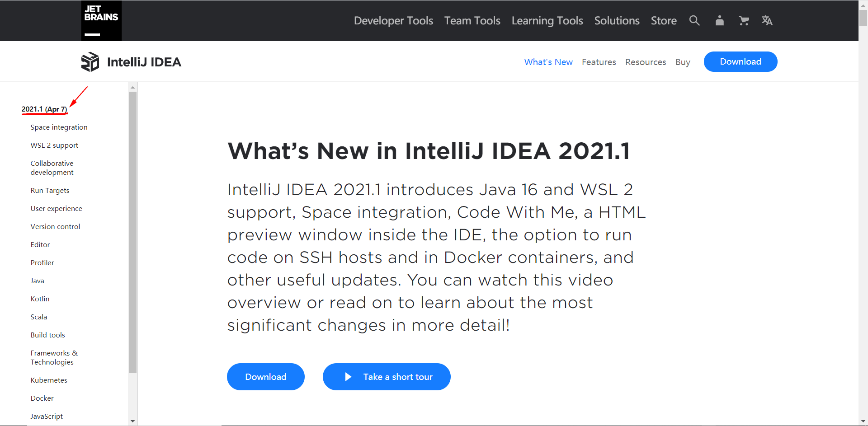Expand the Learning Tools menu
868x426 pixels.
point(547,21)
